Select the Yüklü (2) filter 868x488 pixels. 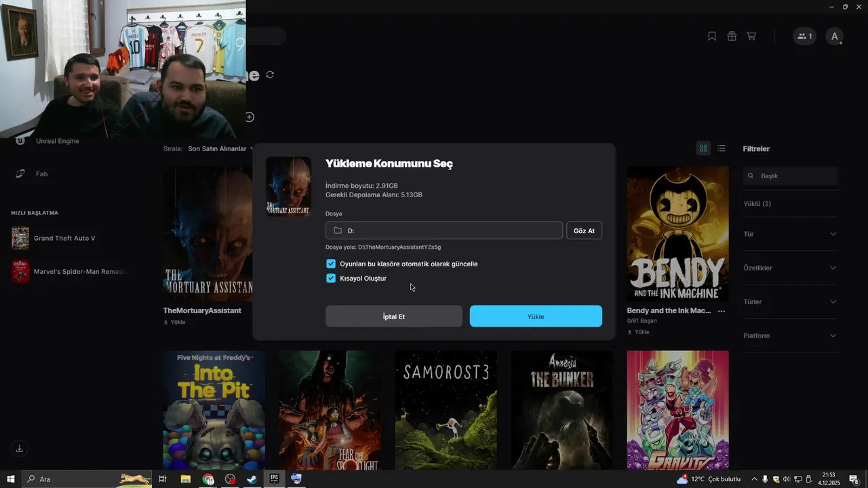[757, 203]
